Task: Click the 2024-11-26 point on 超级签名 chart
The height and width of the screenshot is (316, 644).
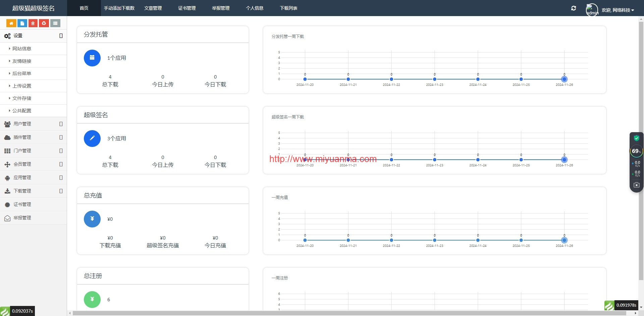Action: pos(564,160)
